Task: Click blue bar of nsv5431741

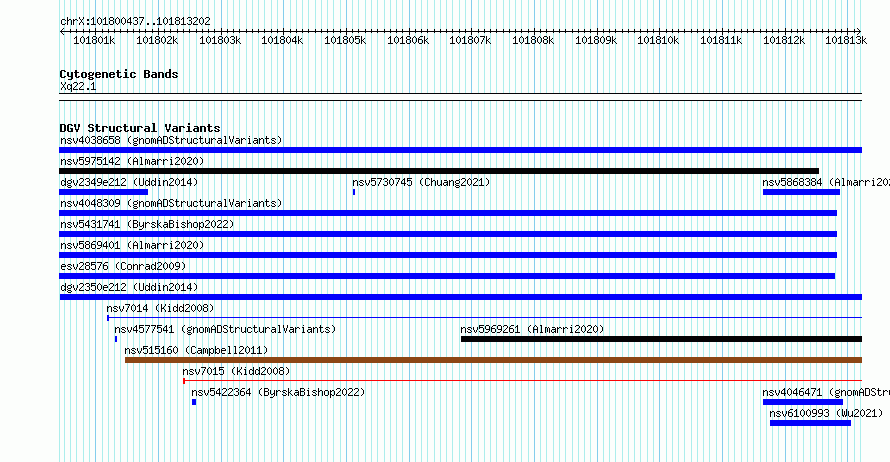Action: (448, 234)
